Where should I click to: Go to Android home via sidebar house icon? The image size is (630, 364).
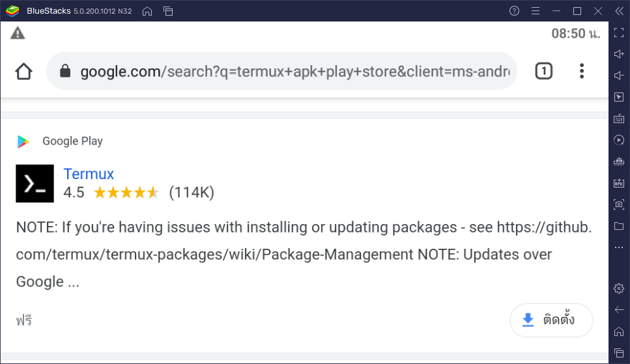(619, 331)
